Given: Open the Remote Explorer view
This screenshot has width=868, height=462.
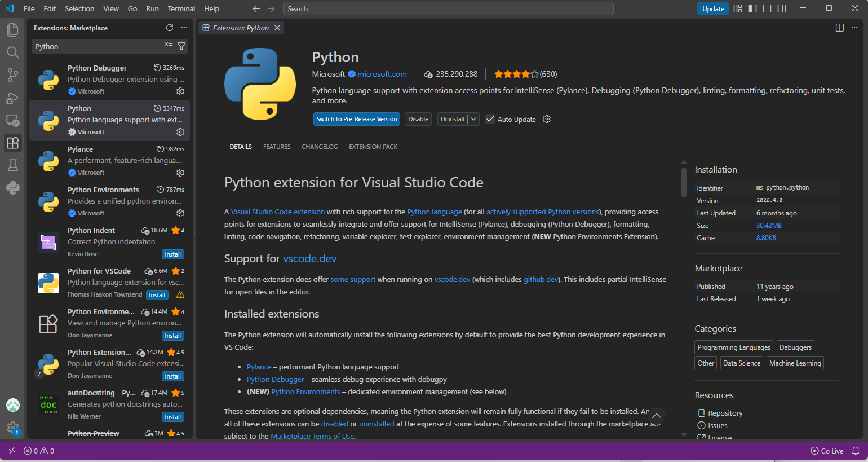Looking at the screenshot, I should (12, 120).
